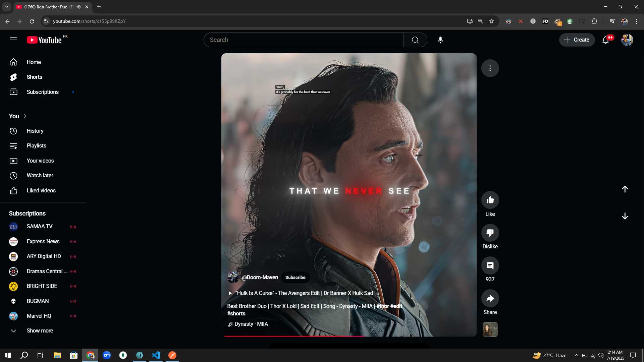644x362 pixels.
Task: Reload the page
Action: 32,21
